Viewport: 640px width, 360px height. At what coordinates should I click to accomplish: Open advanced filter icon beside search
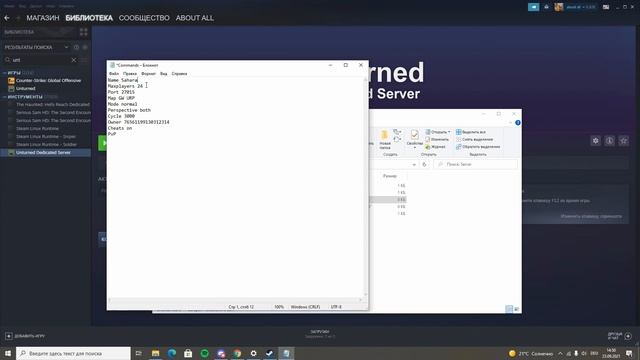tap(84, 60)
